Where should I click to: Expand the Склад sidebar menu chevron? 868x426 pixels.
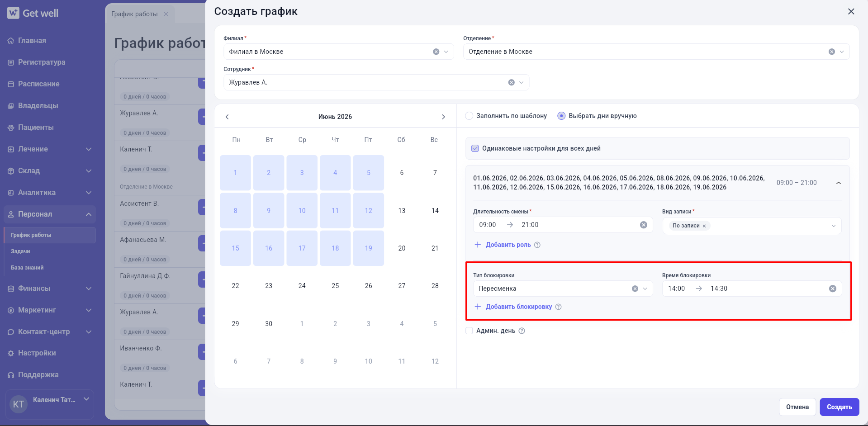pyautogui.click(x=89, y=171)
